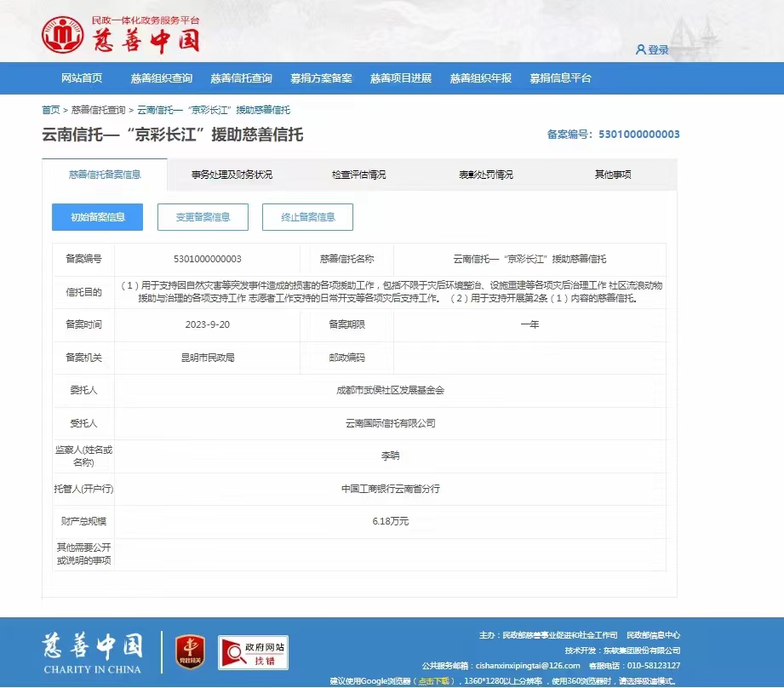Image resolution: width=784 pixels, height=688 pixels.
Task: Click the 备案编号 5301000000003 header text
Action: 613,134
